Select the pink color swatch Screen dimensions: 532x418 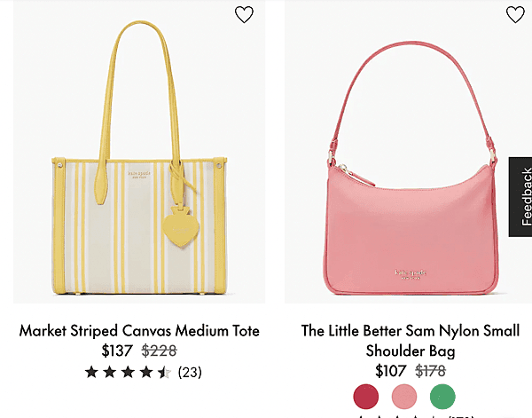(x=404, y=397)
